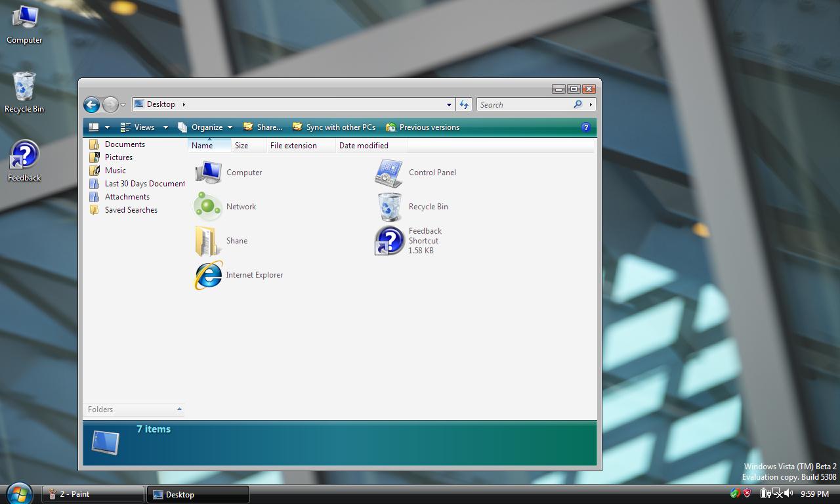
Task: Open Saved Searches in the sidebar
Action: click(123, 210)
